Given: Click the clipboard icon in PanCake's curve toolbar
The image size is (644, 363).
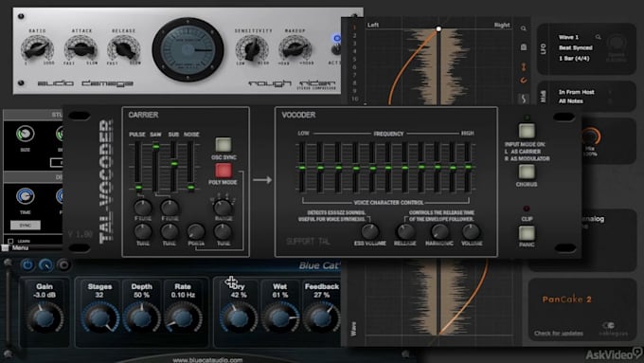Looking at the screenshot, I should click(524, 47).
